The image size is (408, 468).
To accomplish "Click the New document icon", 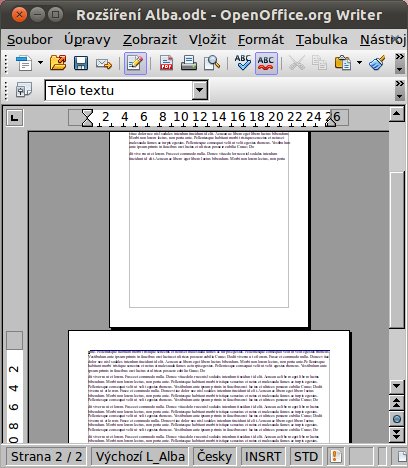I will pyautogui.click(x=24, y=63).
